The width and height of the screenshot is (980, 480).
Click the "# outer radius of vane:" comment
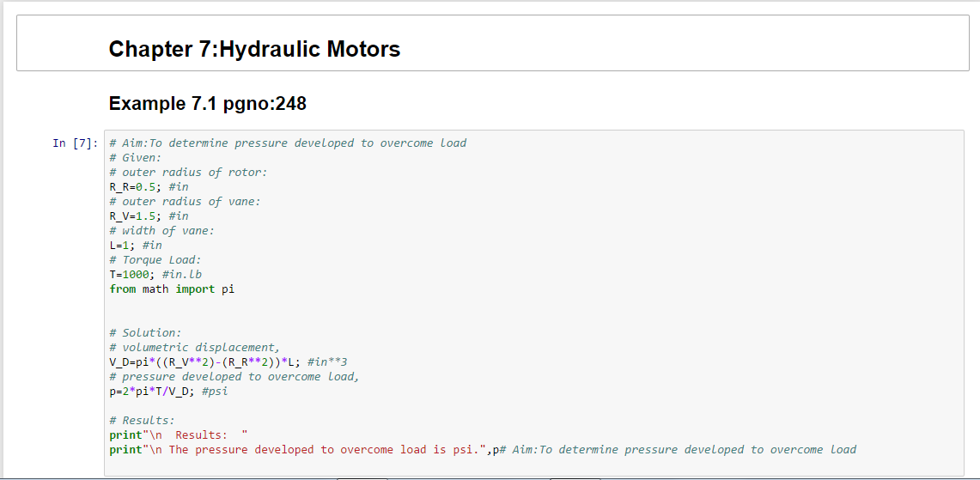(185, 202)
